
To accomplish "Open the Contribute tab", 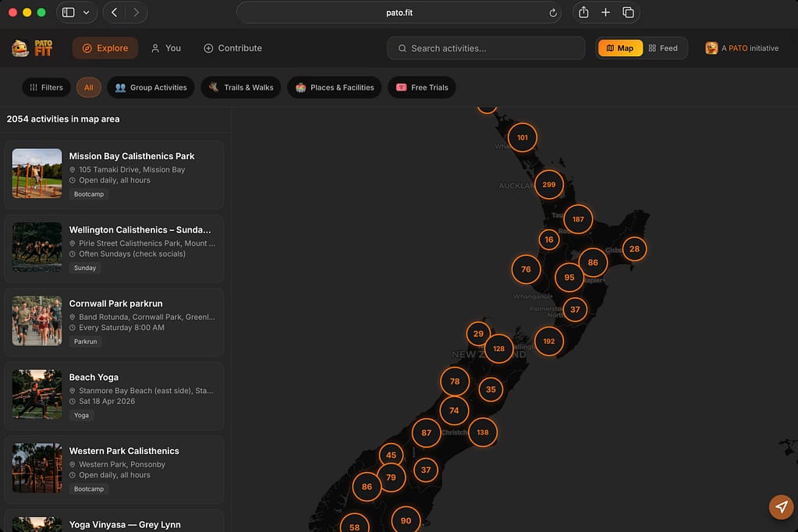I will pyautogui.click(x=233, y=48).
